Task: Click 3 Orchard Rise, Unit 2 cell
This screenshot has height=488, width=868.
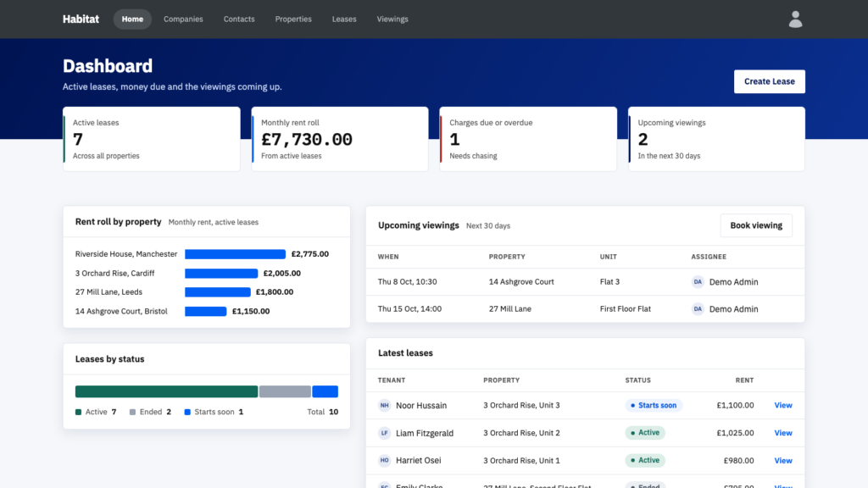Action: [x=521, y=433]
